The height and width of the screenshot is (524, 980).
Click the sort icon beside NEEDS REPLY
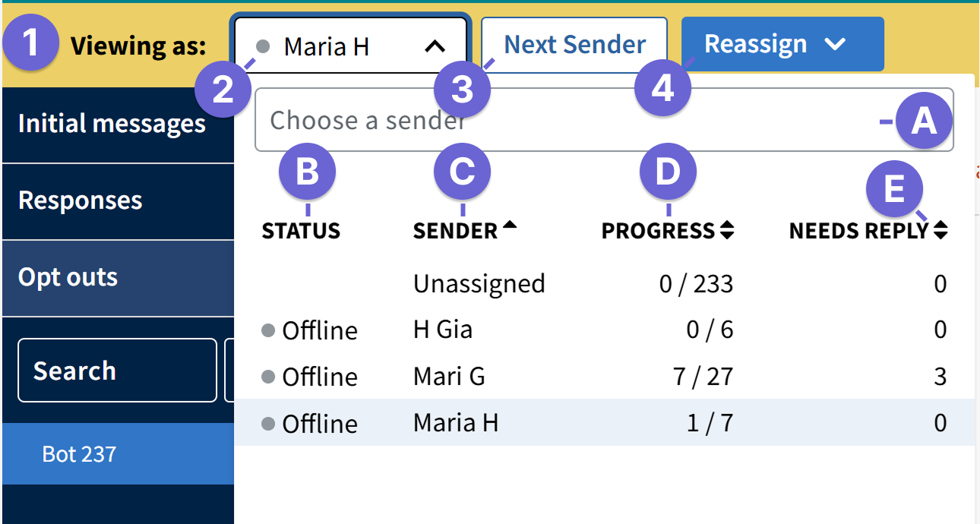[942, 230]
